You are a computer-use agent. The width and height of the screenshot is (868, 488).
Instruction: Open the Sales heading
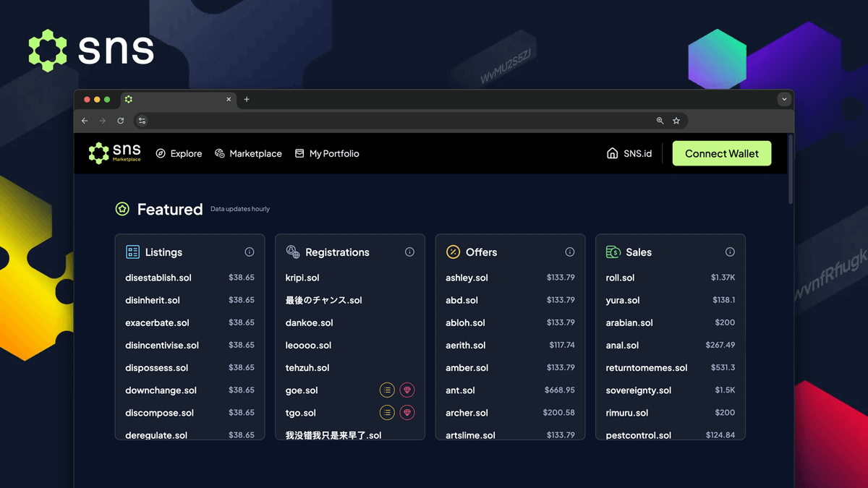[x=639, y=252]
